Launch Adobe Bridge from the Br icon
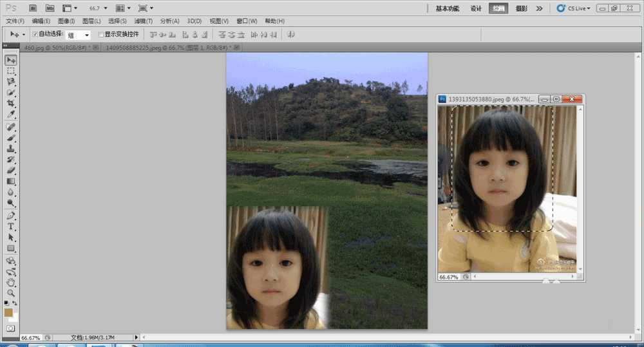Image resolution: width=644 pixels, height=347 pixels. [x=33, y=8]
